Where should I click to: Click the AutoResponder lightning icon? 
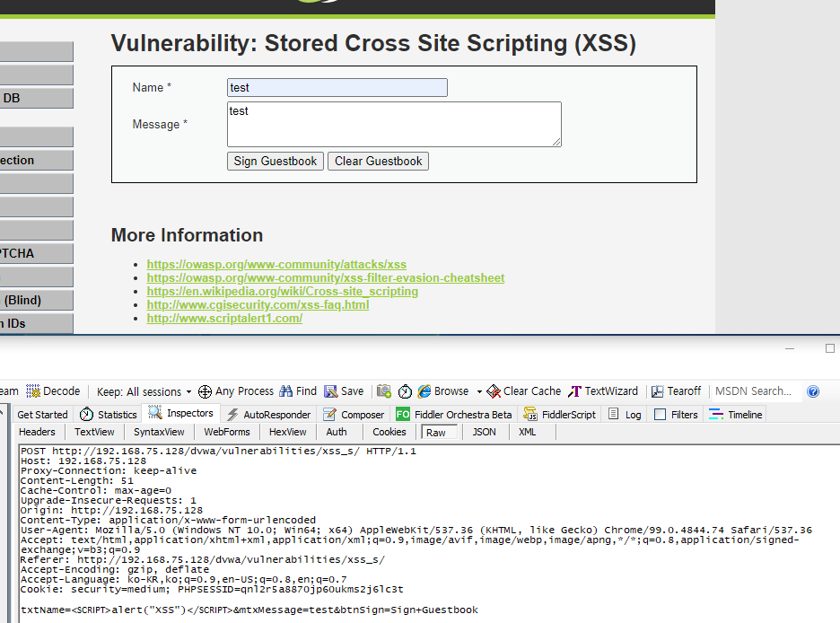point(232,414)
